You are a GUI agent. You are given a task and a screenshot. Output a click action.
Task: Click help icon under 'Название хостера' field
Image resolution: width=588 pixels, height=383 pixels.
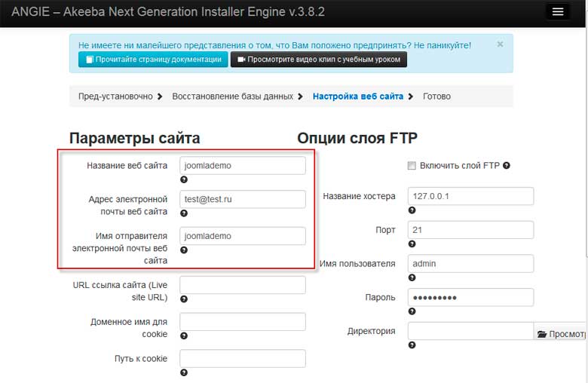412,210
